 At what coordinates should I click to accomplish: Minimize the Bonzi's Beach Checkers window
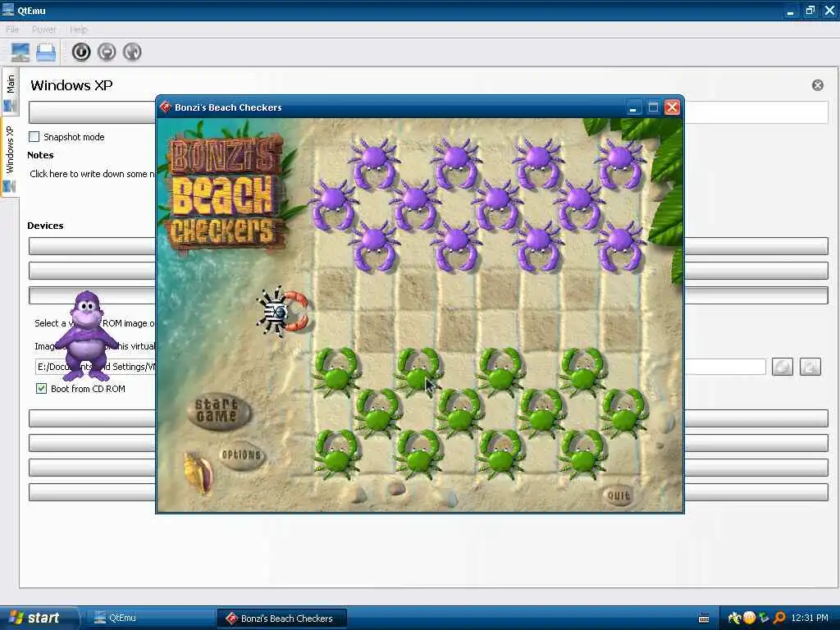coord(632,107)
